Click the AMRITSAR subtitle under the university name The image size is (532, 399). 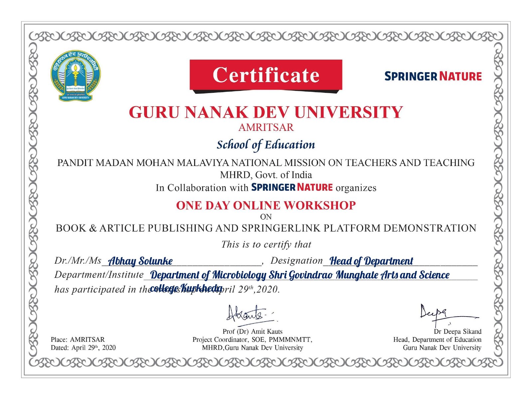pyautogui.click(x=266, y=127)
